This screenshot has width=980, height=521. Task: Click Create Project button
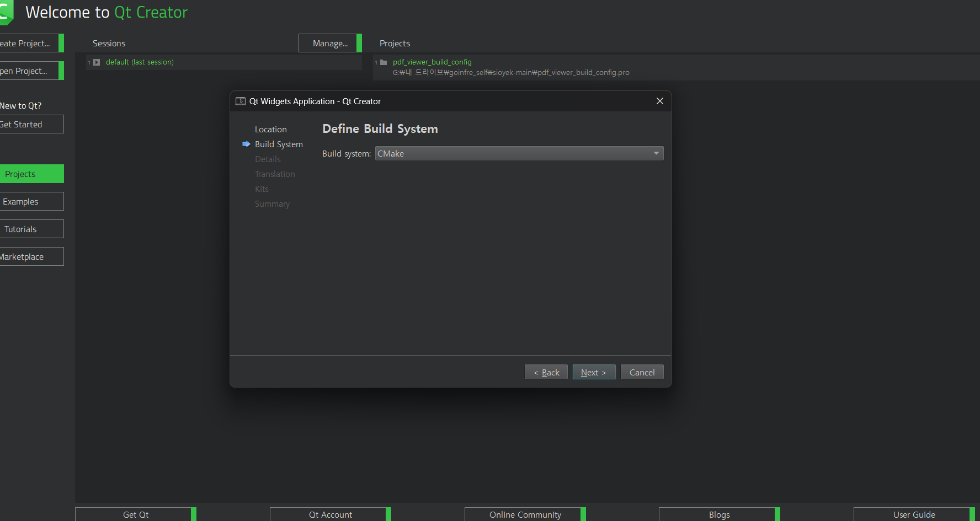(x=31, y=43)
